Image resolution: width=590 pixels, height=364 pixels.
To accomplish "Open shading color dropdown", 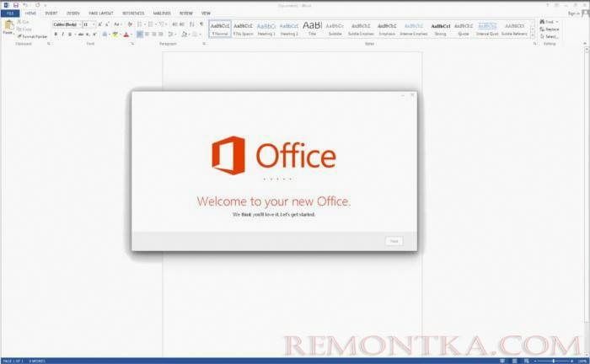I will (x=189, y=35).
